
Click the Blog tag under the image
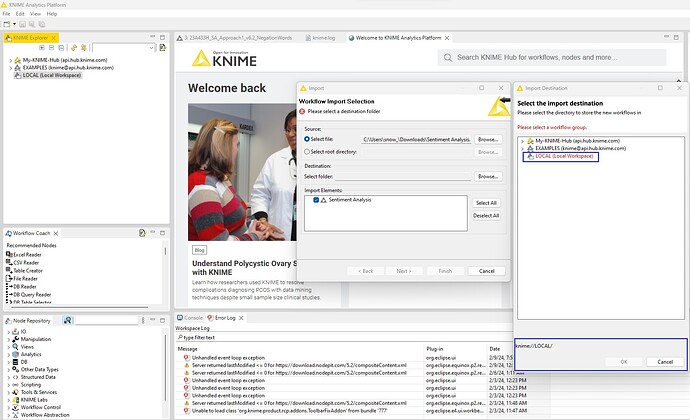pyautogui.click(x=199, y=250)
